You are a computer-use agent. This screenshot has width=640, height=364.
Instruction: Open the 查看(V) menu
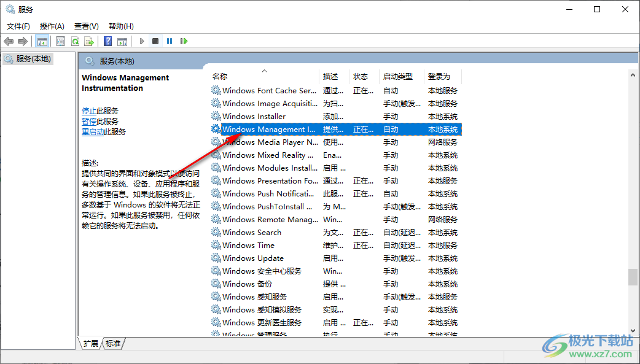[87, 26]
